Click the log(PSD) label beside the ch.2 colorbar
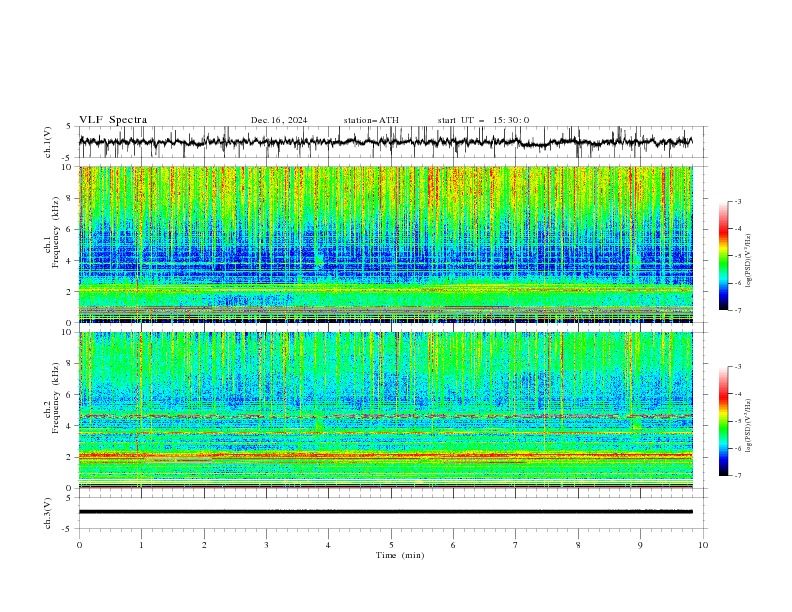This screenshot has height=612, width=792. [x=749, y=426]
